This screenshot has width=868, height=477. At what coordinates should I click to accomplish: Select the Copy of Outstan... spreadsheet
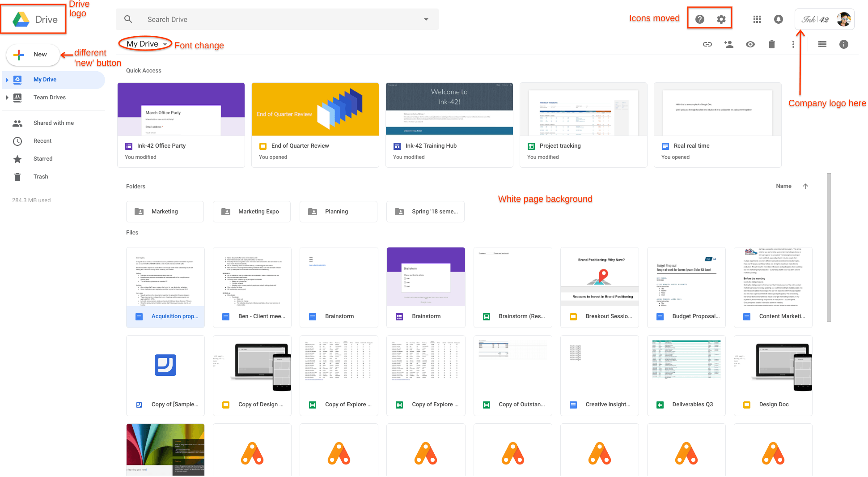513,375
